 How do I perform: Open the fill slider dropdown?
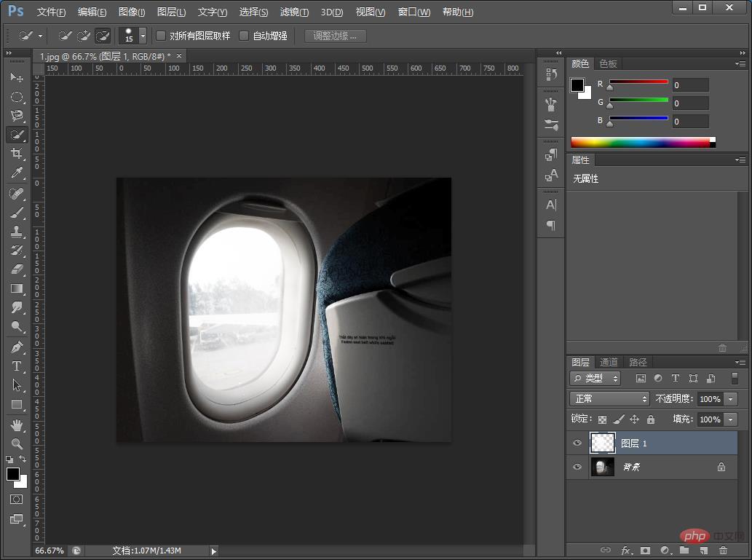730,419
